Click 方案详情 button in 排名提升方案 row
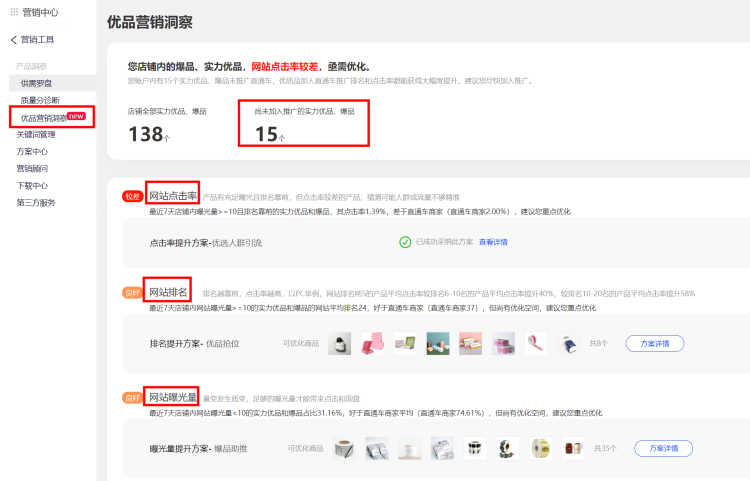Image resolution: width=750 pixels, height=481 pixels. [654, 343]
